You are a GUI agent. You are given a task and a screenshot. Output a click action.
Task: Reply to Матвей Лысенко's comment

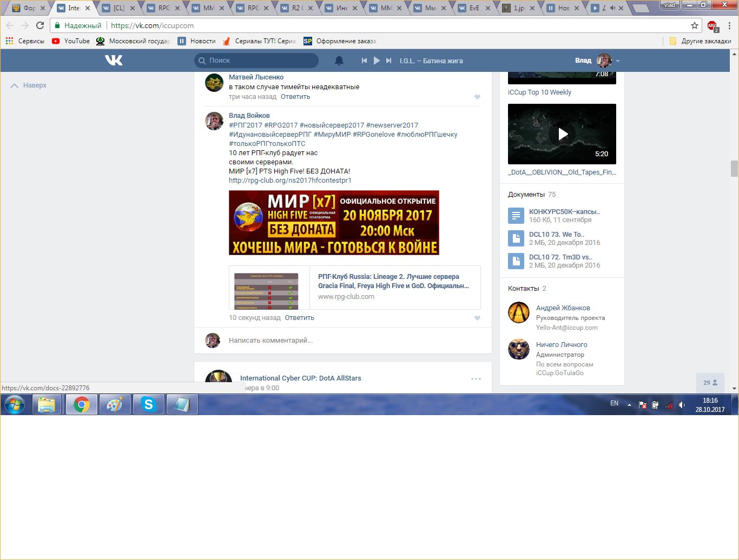point(295,97)
